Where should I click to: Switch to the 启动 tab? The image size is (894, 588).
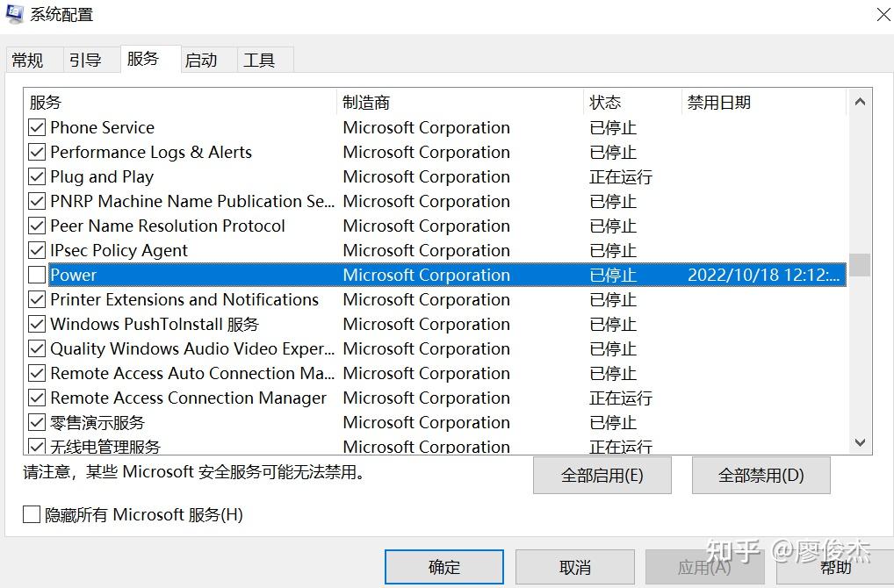point(203,59)
